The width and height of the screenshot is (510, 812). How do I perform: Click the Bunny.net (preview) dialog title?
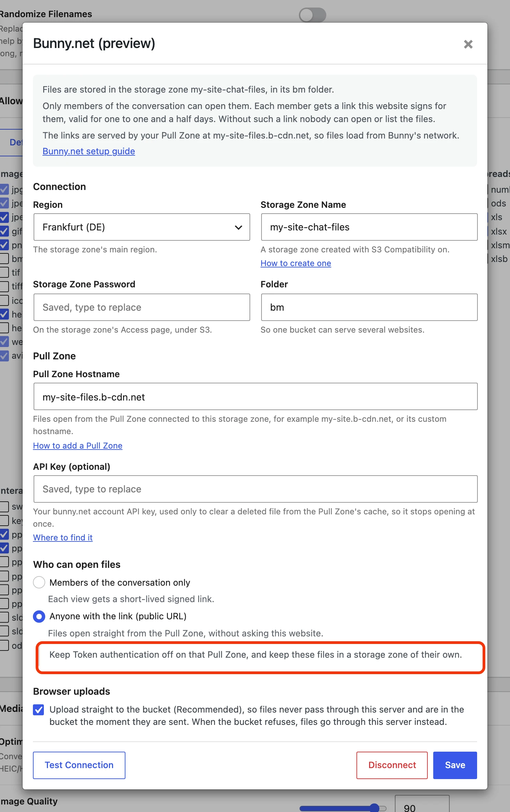94,44
